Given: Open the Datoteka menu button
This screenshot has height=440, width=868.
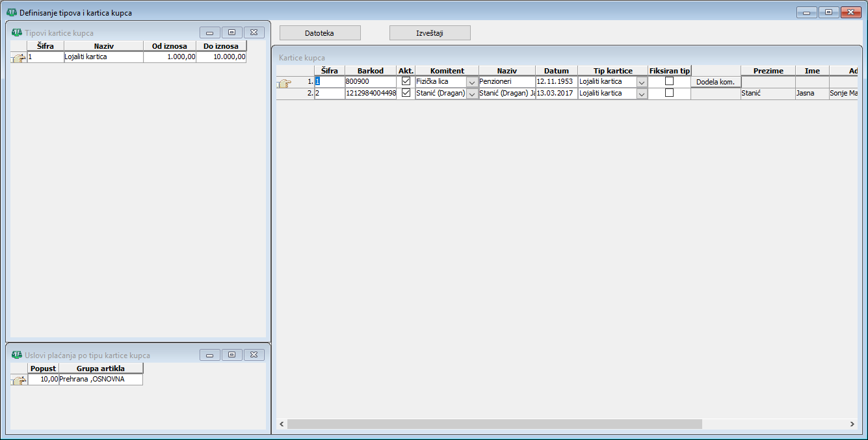Looking at the screenshot, I should point(319,33).
